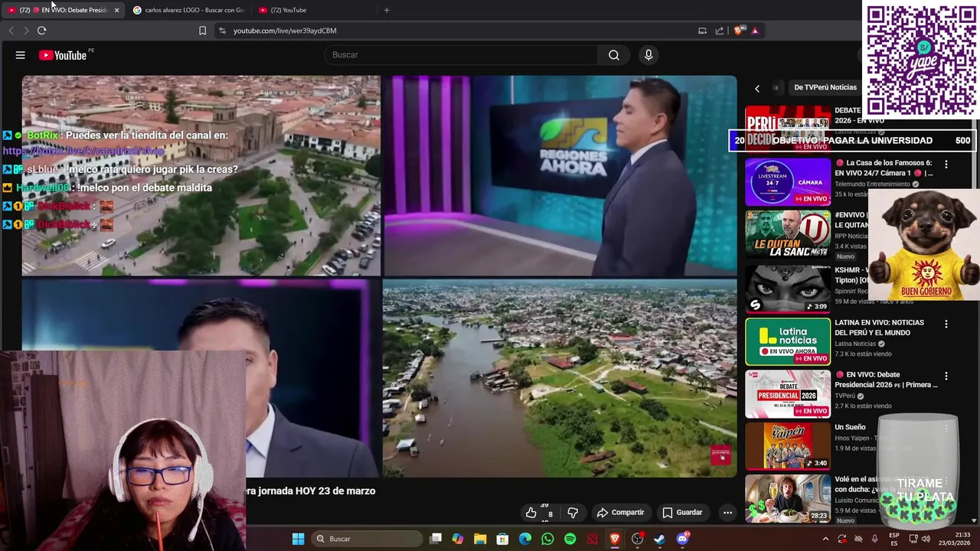Open options for La Casa de los Famosos video
This screenshot has height=551, width=980.
946,164
